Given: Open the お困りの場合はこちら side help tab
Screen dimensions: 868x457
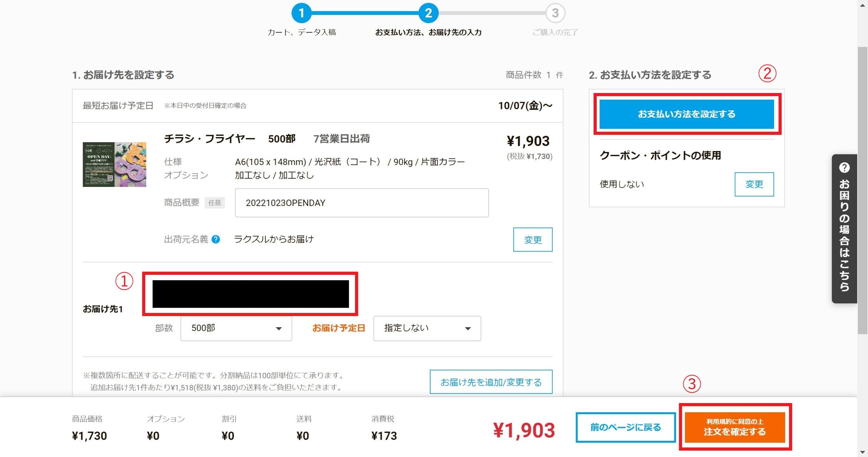Looking at the screenshot, I should click(844, 234).
